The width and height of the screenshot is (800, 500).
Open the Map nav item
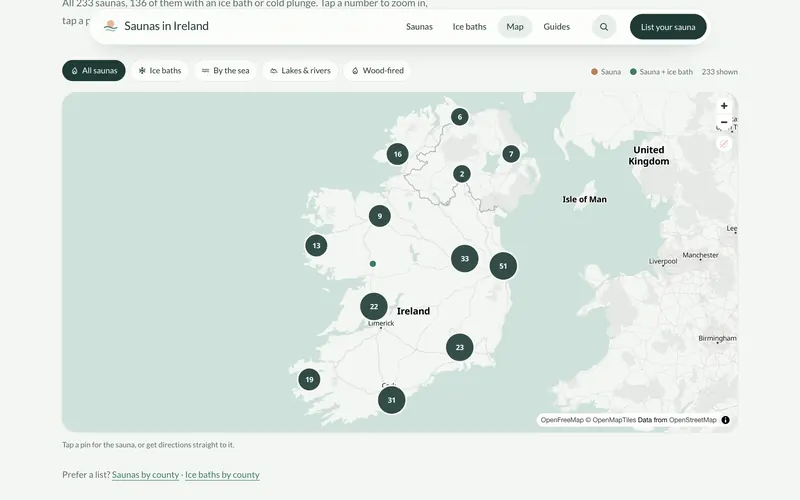(515, 27)
